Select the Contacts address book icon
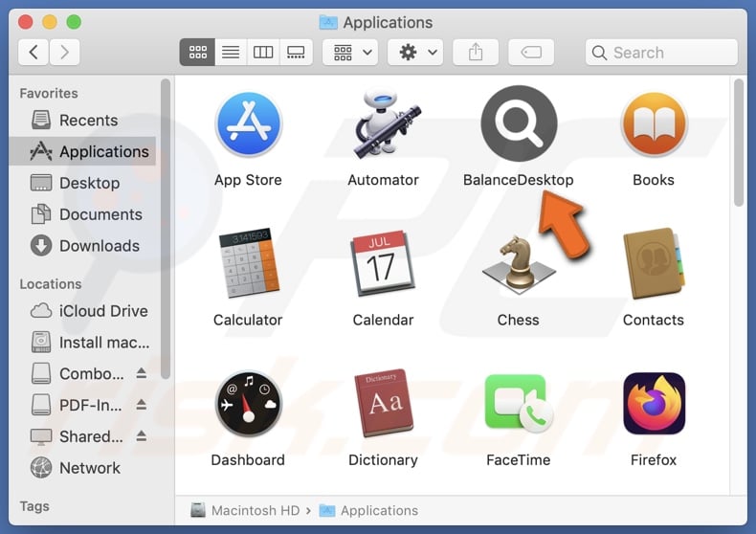 tap(654, 263)
